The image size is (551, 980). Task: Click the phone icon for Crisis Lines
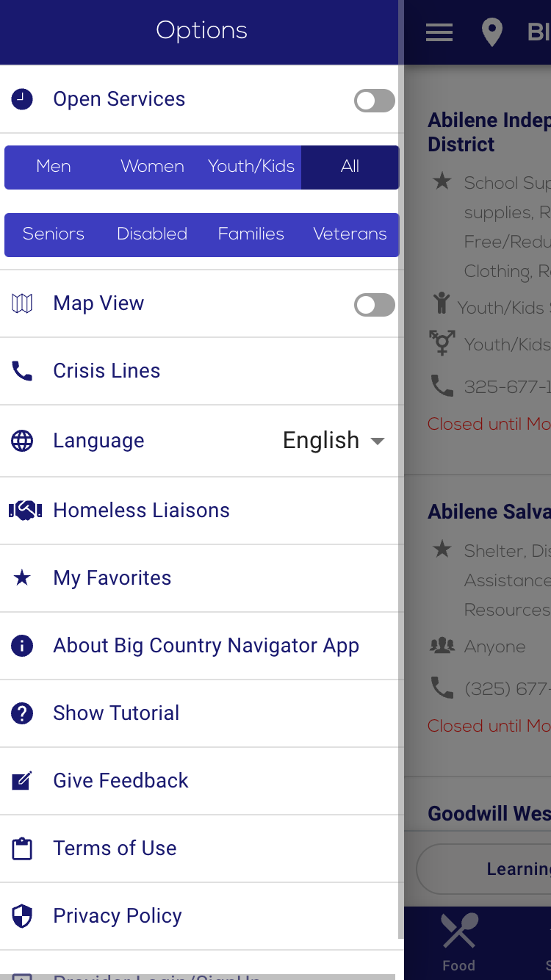(22, 371)
